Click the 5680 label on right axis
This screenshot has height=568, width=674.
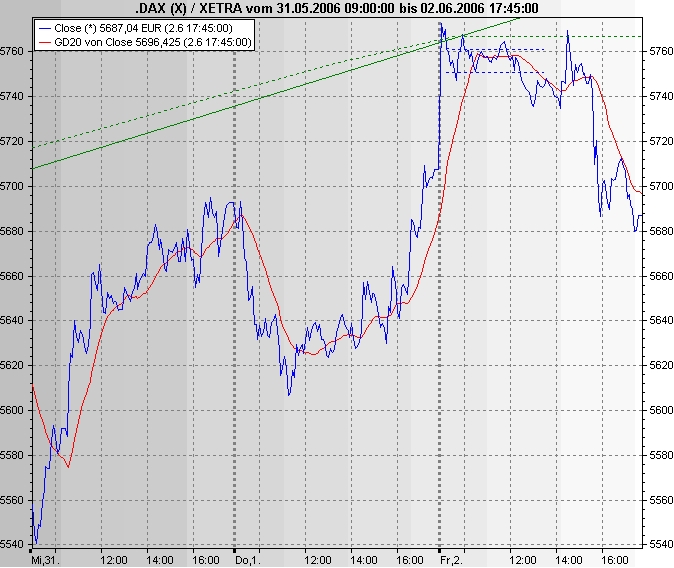[x=661, y=231]
